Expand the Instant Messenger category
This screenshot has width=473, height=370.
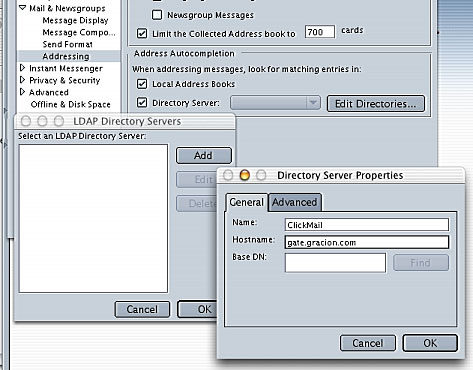pos(22,68)
